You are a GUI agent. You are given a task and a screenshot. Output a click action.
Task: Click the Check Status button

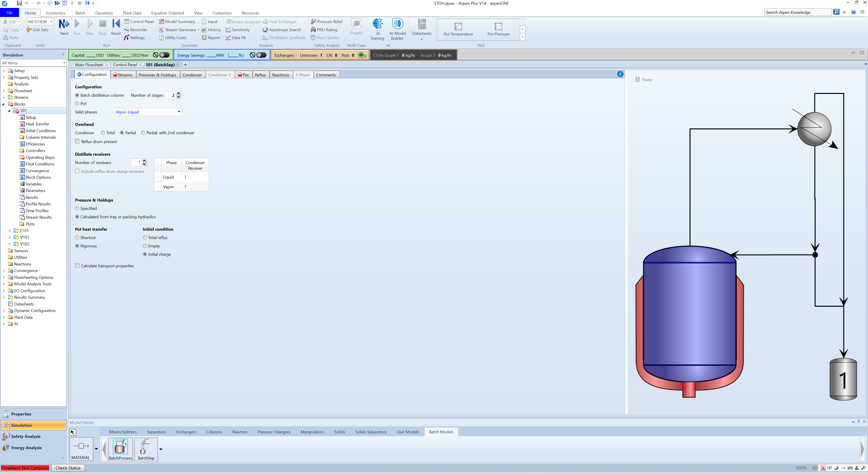[x=68, y=468]
